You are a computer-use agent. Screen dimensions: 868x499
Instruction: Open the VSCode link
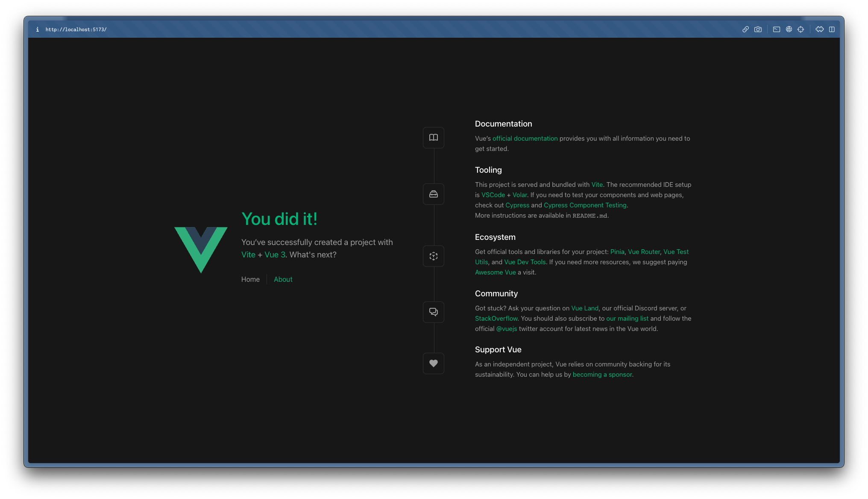point(493,195)
